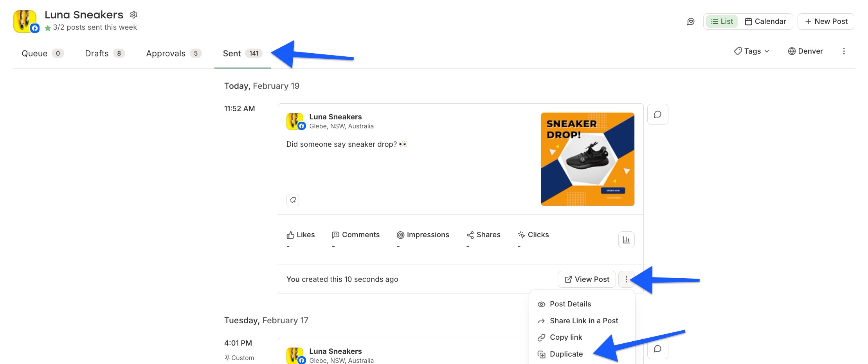Click the '3/2 posts sent this week' text
The image size is (868, 364).
click(95, 27)
